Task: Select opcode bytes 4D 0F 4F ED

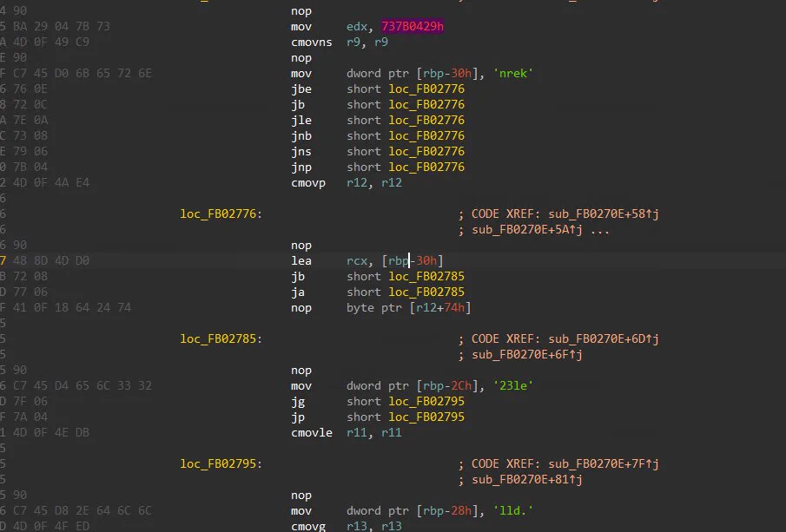Action: (51, 526)
